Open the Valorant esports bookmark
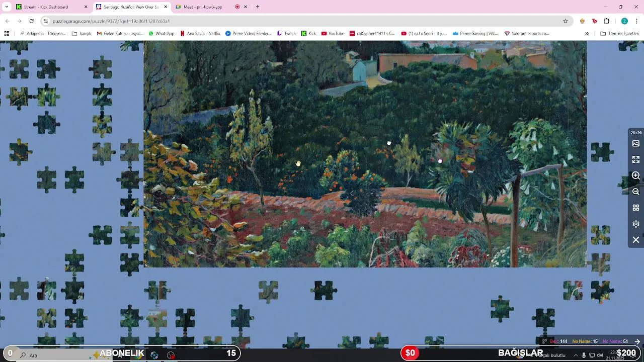This screenshot has height=362, width=644. tap(527, 34)
